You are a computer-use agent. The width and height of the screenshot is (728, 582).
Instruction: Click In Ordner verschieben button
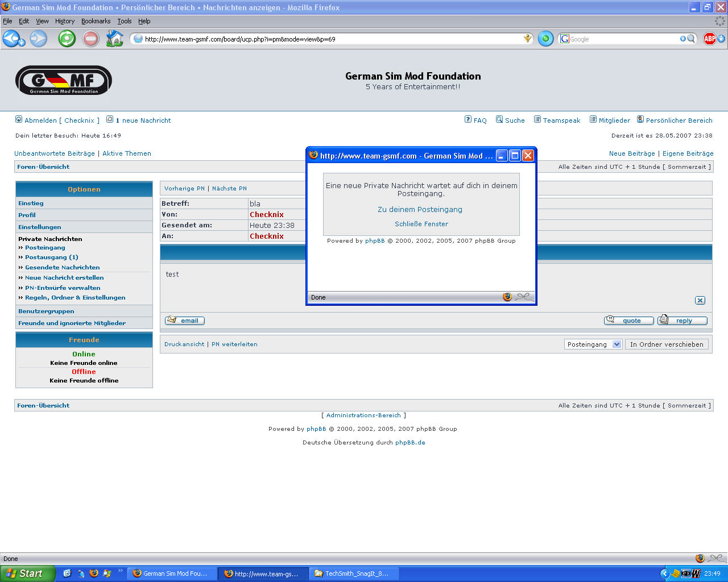tap(667, 344)
